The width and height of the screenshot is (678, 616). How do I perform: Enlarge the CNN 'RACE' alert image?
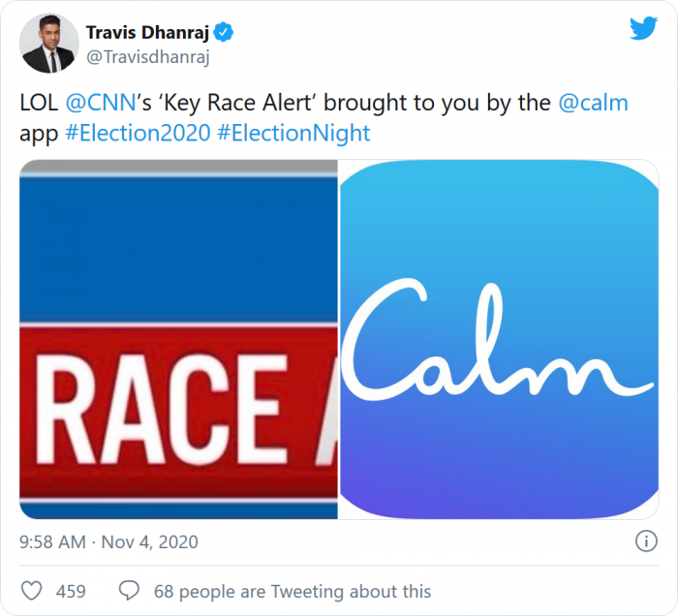(x=179, y=339)
